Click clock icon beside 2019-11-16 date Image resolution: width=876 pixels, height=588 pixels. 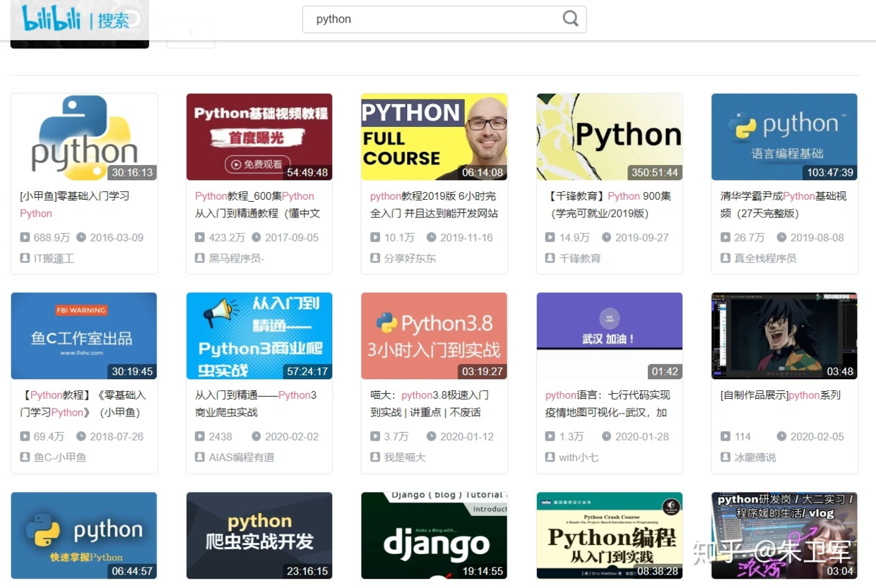click(430, 237)
